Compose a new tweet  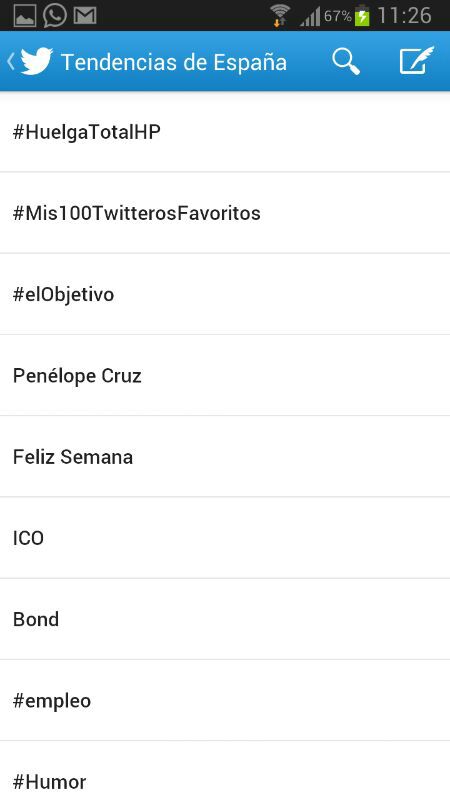[x=416, y=61]
